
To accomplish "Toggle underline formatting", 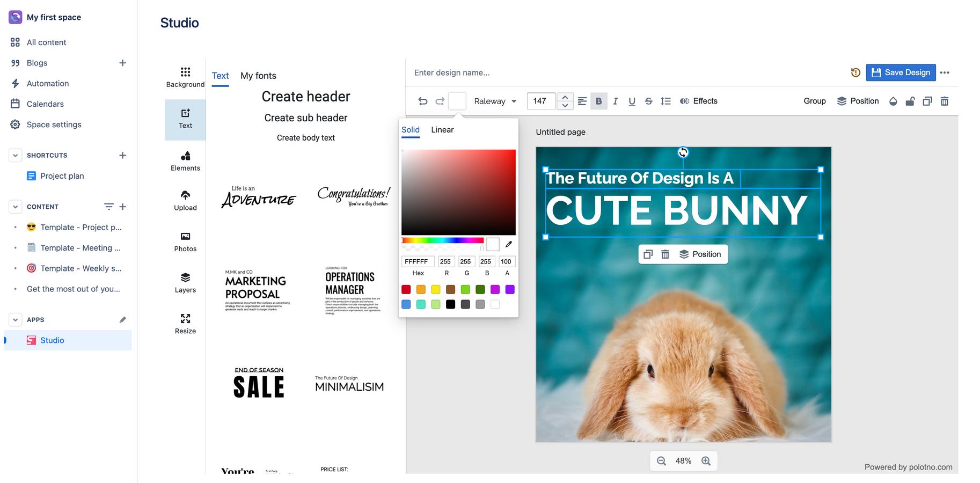I will (x=632, y=101).
